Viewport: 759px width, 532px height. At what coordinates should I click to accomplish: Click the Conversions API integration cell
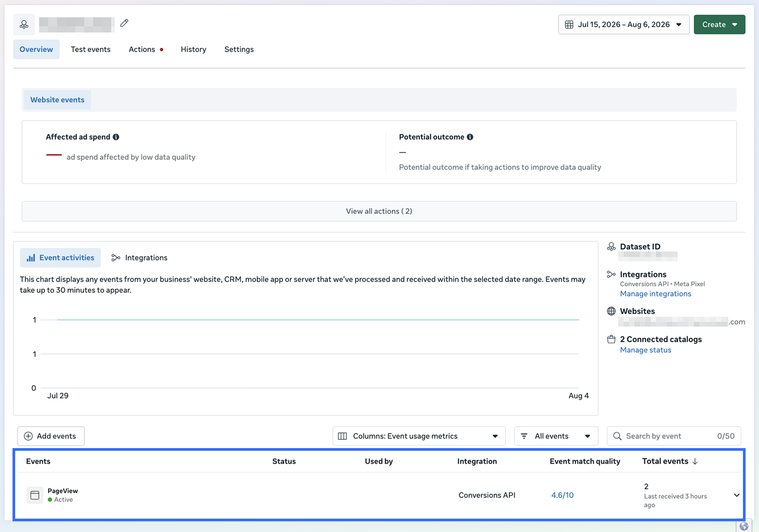point(487,495)
